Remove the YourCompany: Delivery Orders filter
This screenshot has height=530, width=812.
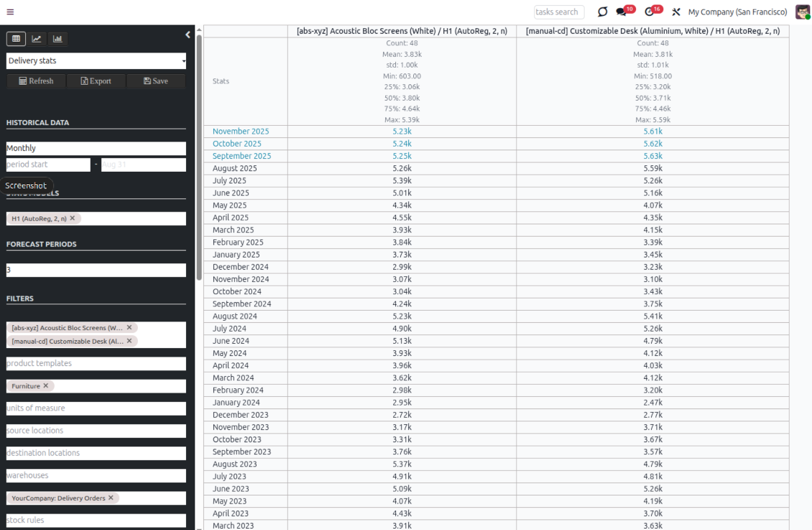coord(111,498)
